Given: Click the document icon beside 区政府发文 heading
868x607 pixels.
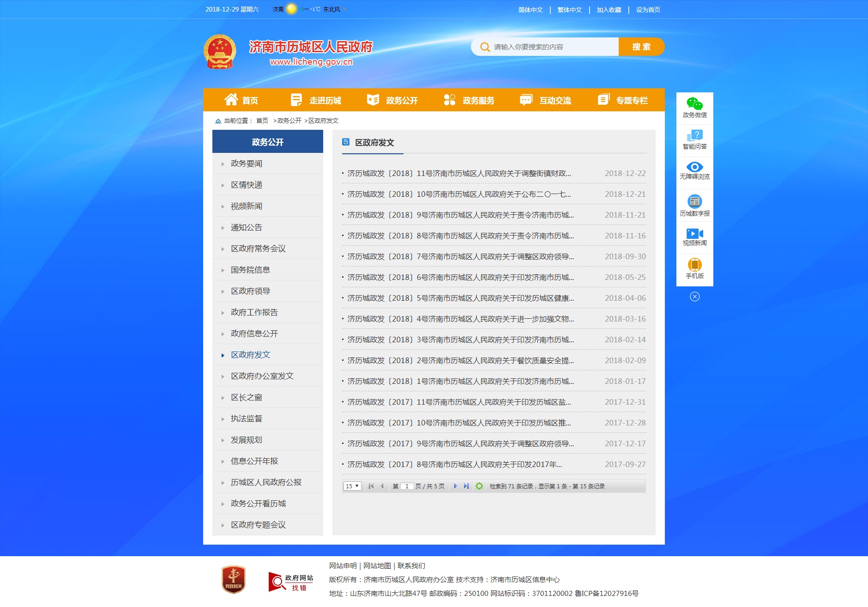Looking at the screenshot, I should 345,142.
